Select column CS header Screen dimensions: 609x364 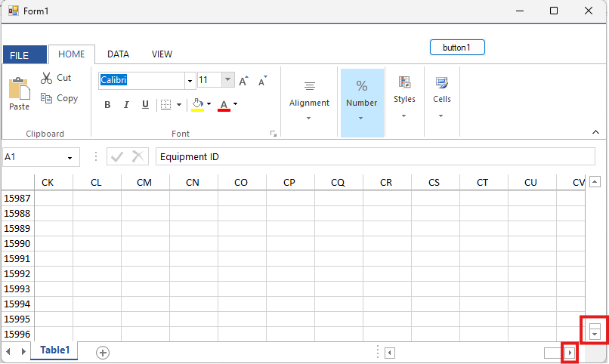click(435, 183)
